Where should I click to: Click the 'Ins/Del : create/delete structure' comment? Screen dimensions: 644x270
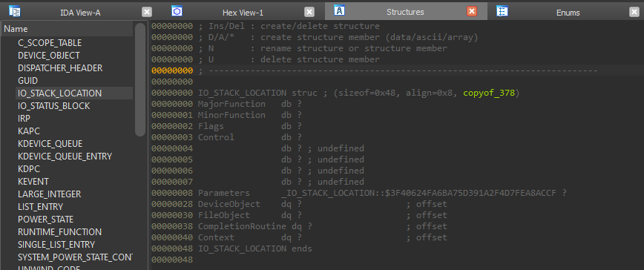point(289,26)
